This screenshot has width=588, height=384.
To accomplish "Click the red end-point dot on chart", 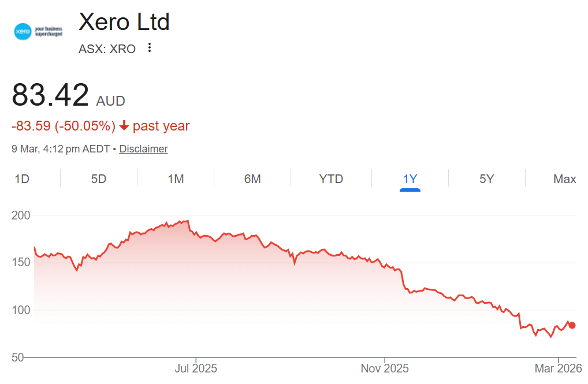I will click(x=572, y=325).
